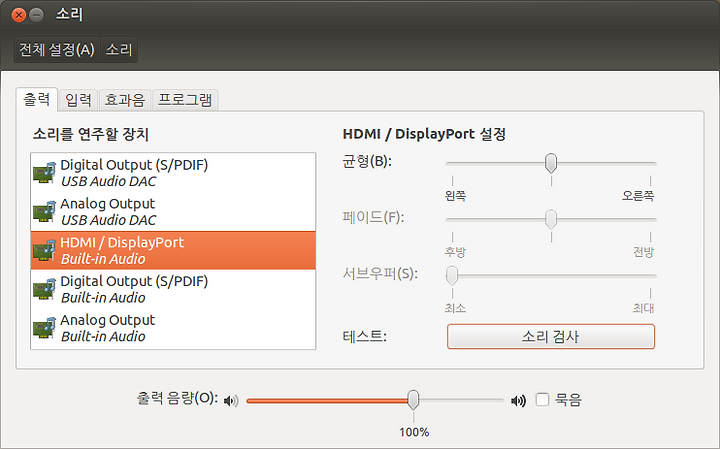Click the 전체 설정(A) button

(57, 50)
